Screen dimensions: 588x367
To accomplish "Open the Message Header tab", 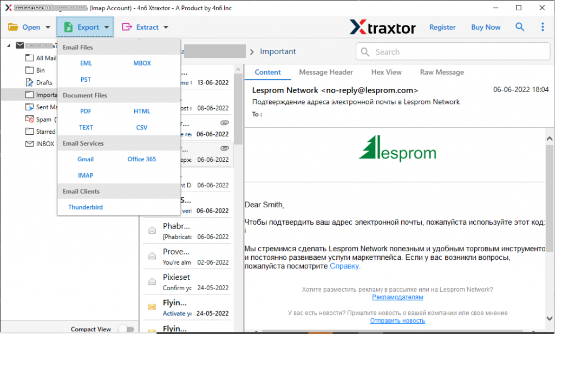I will (325, 72).
